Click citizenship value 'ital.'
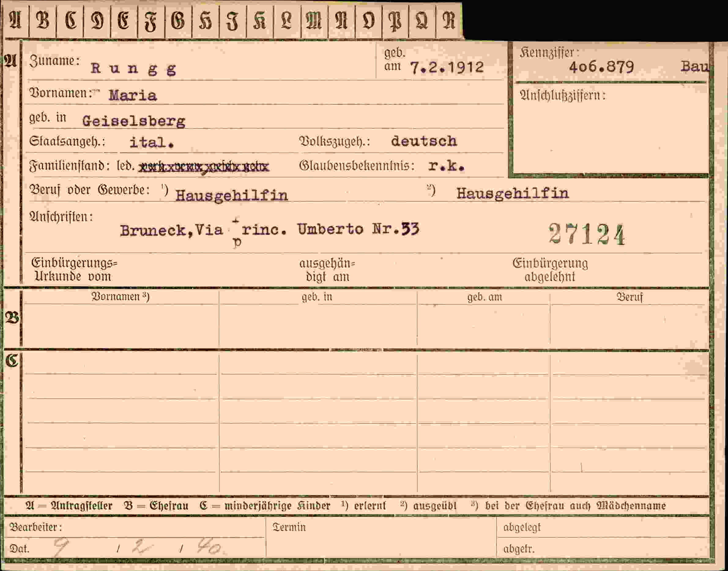 [152, 142]
